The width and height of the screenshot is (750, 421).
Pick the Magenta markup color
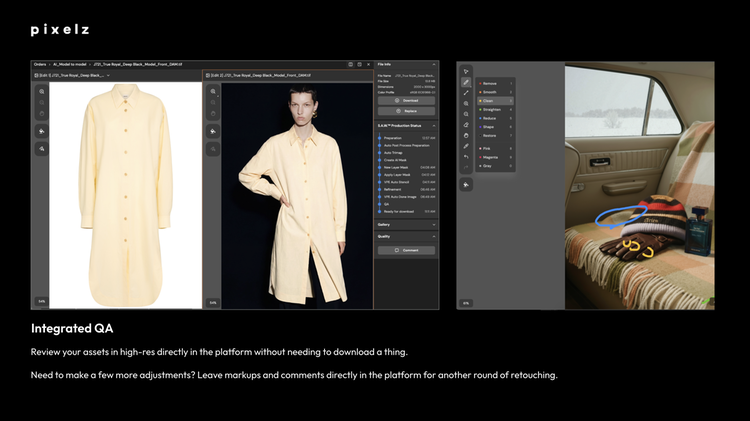(491, 157)
